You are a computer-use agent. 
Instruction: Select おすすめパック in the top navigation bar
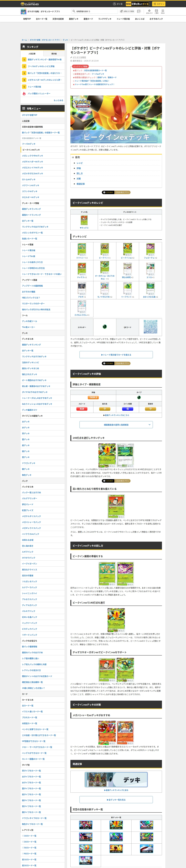(156, 19)
